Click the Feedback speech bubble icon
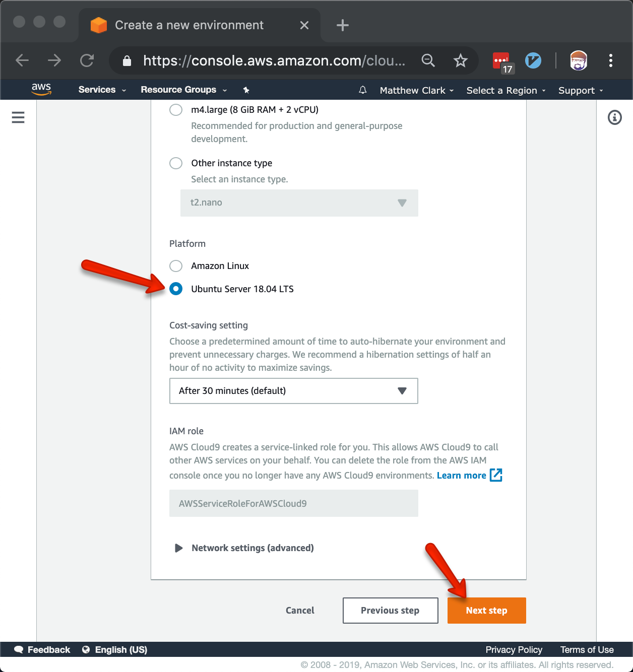This screenshot has width=633, height=672. tap(19, 649)
